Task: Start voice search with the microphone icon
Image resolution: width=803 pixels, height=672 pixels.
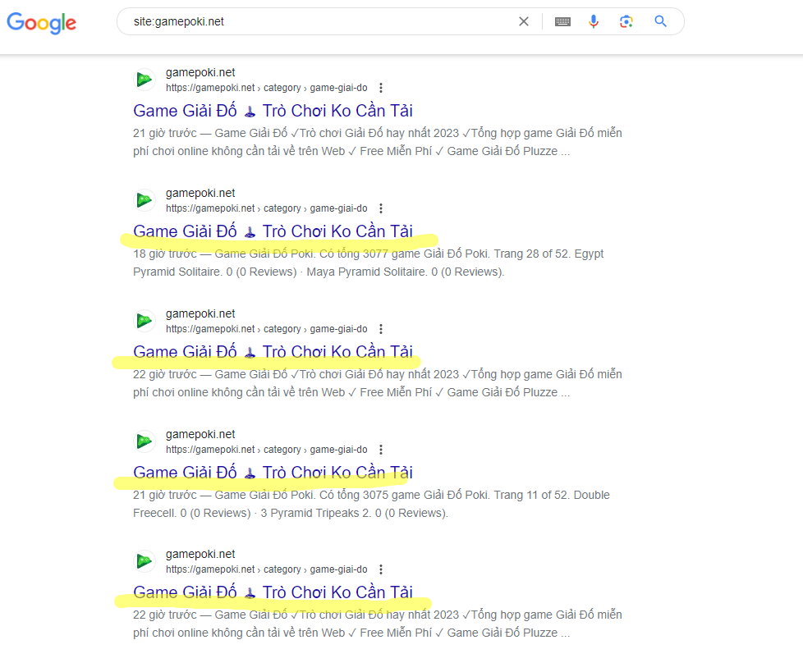Action: 594,21
